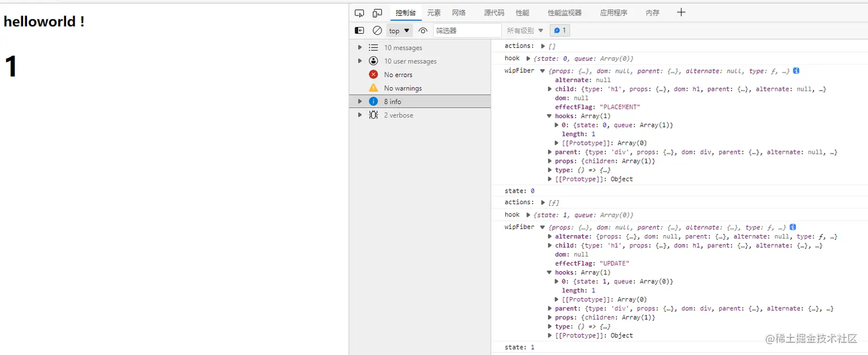Viewport: 868px width, 355px height.
Task: Click info badge on UPDATE wipFiber object
Action: [792, 227]
